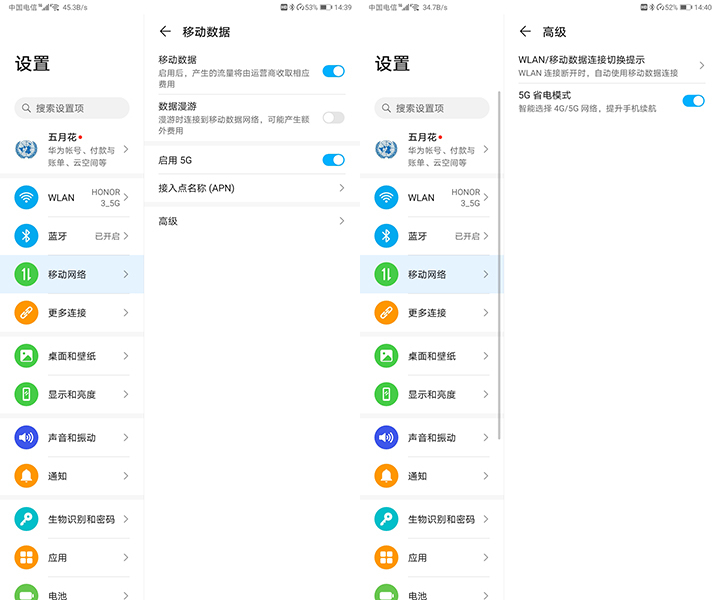Focus 搜索设置项 search field in left panel
The image size is (720, 600).
72,108
